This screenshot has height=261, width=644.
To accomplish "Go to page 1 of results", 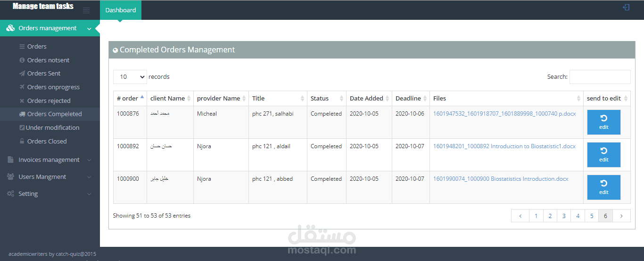I will click(x=536, y=216).
